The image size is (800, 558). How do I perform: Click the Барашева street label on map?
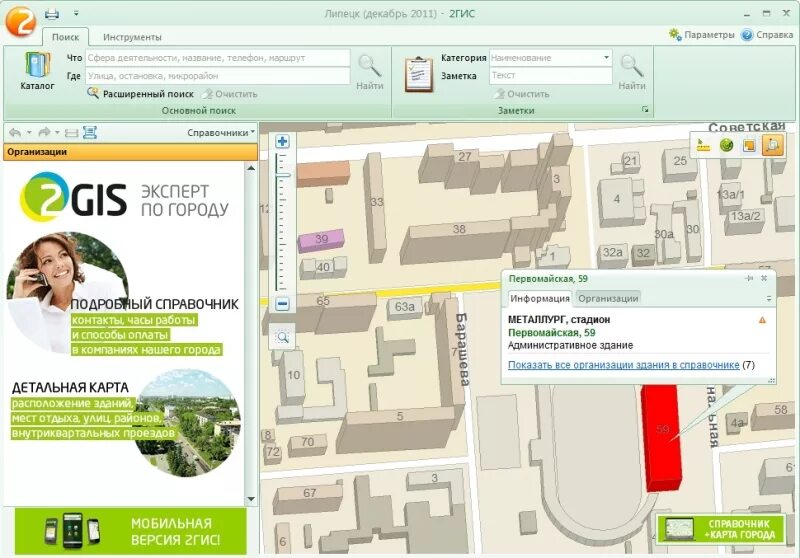[463, 349]
